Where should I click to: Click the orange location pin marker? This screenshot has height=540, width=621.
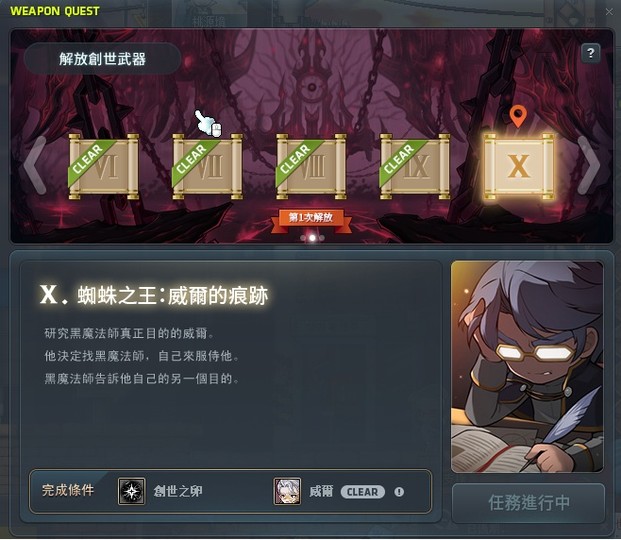click(518, 116)
